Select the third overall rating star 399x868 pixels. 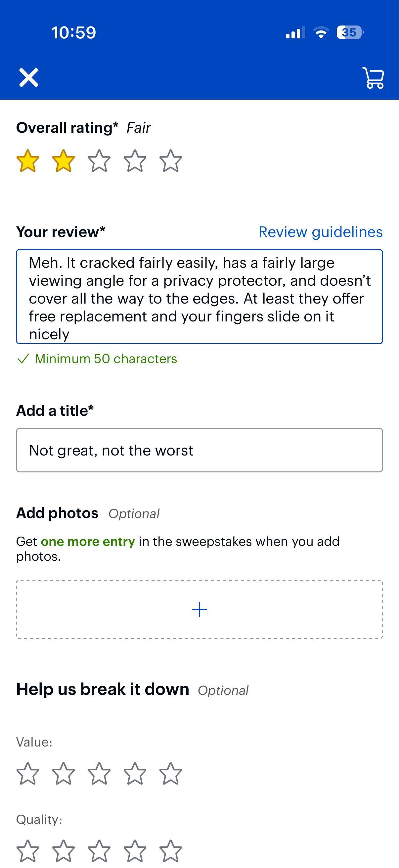99,163
